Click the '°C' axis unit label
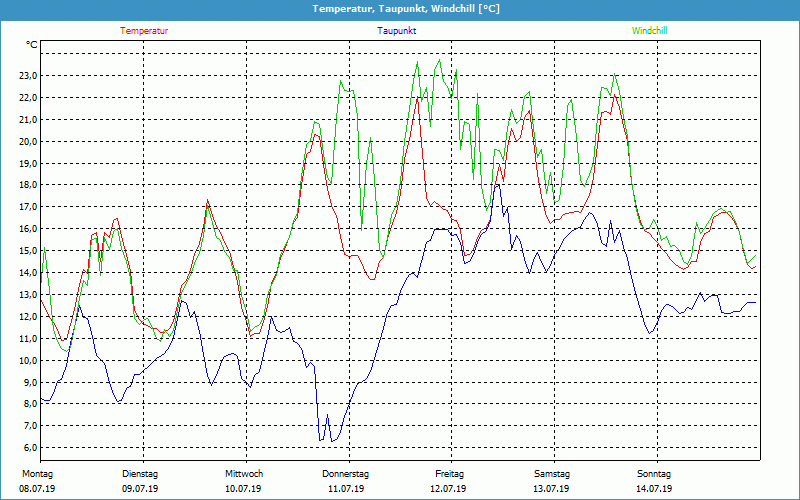 click(x=32, y=45)
